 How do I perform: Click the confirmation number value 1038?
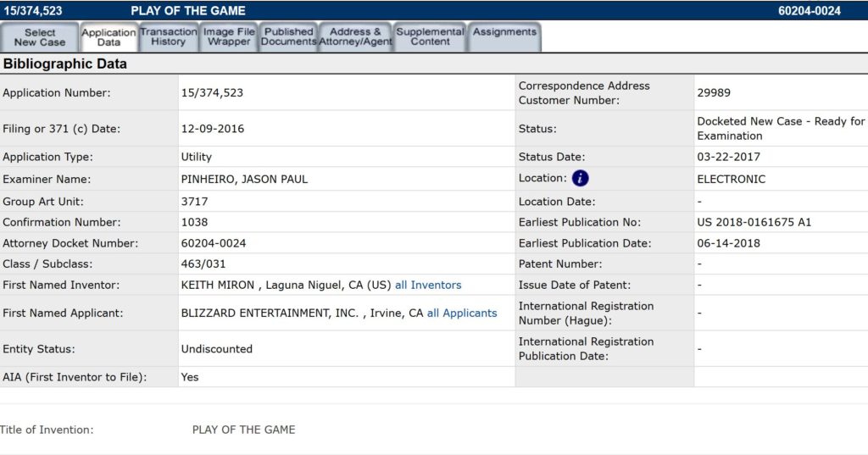194,223
